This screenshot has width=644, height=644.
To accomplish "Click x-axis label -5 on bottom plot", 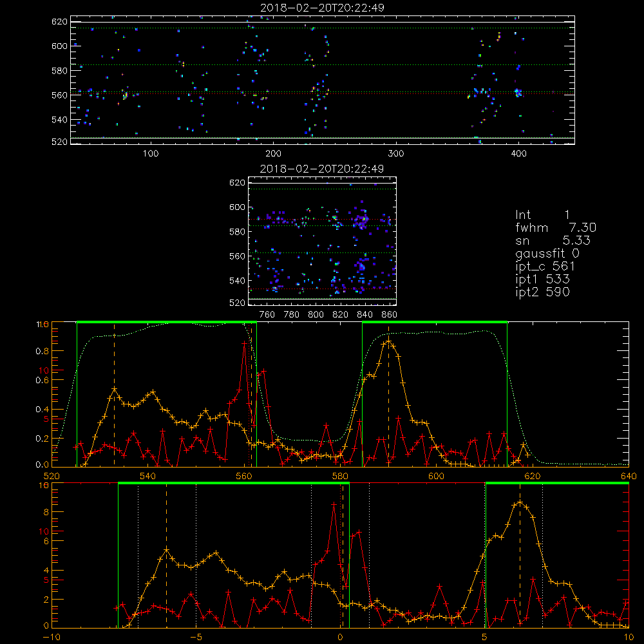I will click(196, 637).
